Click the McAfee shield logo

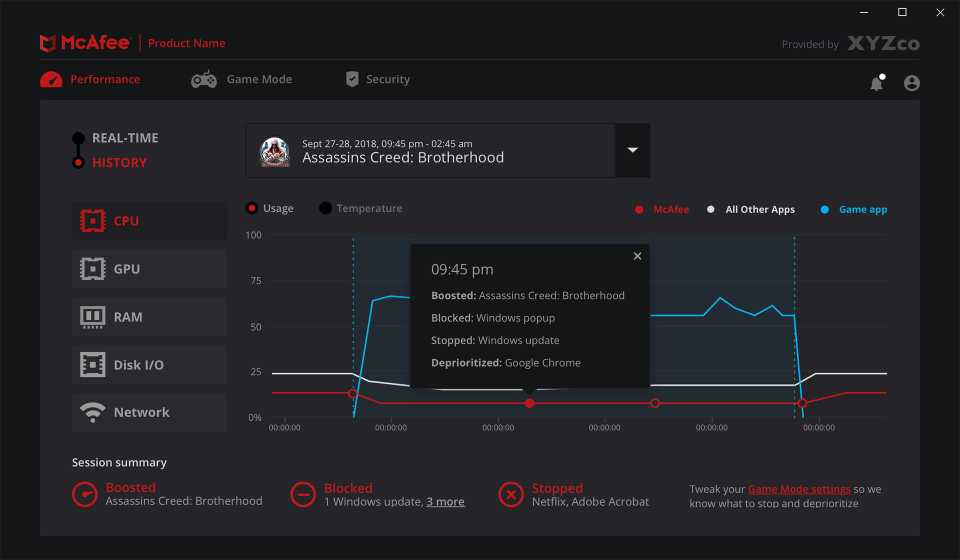(47, 43)
